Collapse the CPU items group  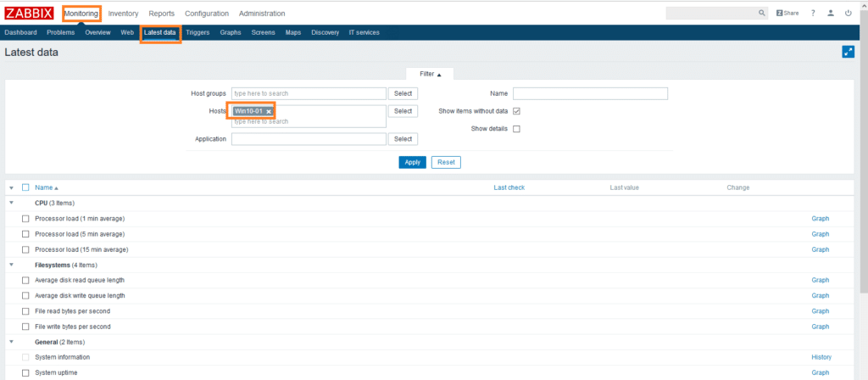pos(11,204)
